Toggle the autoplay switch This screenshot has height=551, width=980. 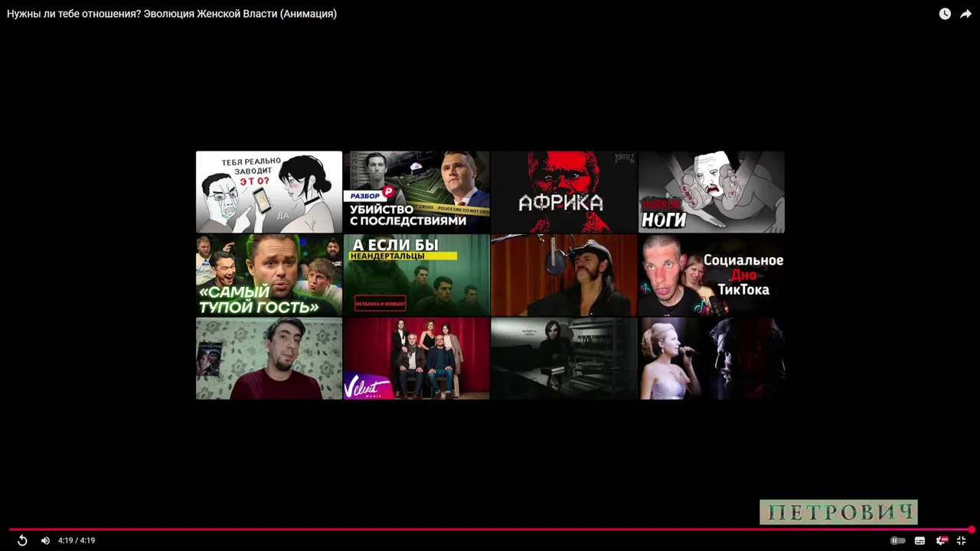pyautogui.click(x=897, y=540)
